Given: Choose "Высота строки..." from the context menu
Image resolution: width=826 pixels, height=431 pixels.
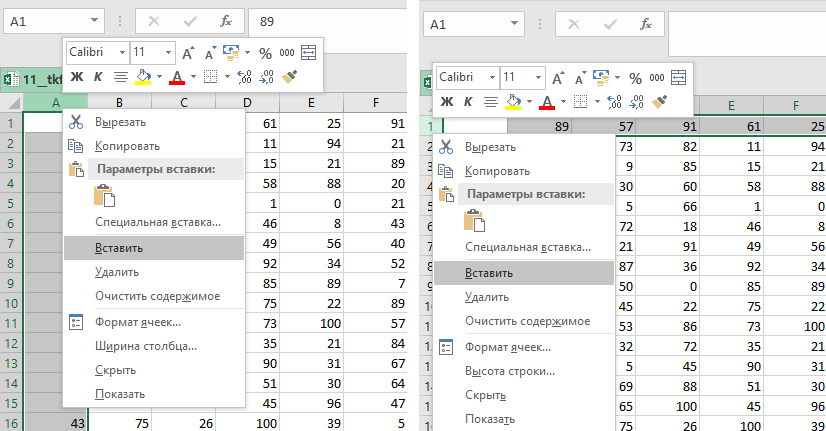Looking at the screenshot, I should pyautogui.click(x=510, y=371).
